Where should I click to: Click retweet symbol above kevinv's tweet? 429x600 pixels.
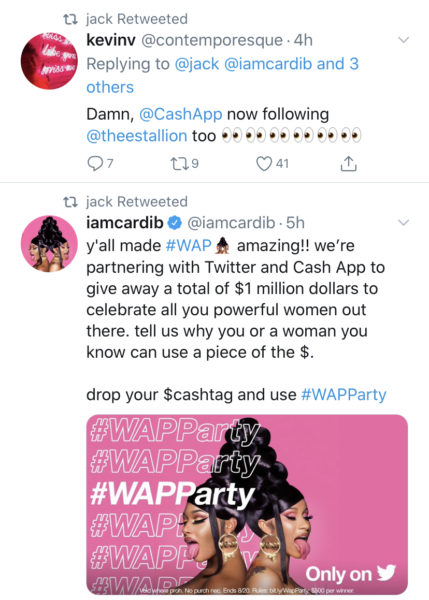[70, 19]
